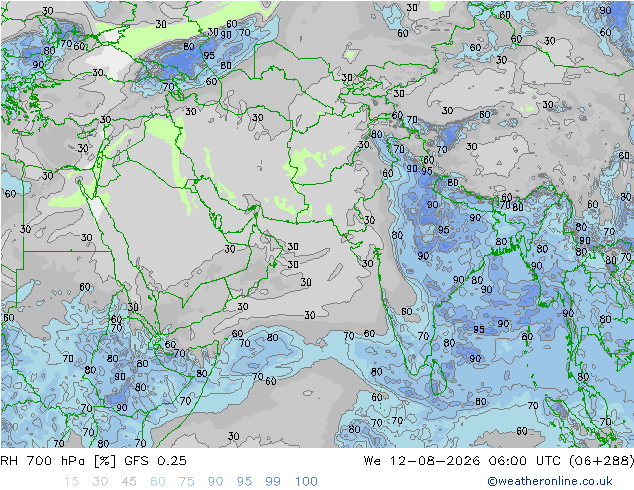Select the legend value 45
Viewport: 634px width, 490px height.
pyautogui.click(x=129, y=482)
